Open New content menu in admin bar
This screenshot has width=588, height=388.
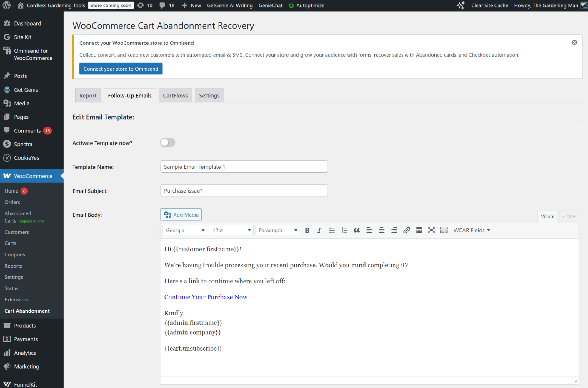(191, 5)
